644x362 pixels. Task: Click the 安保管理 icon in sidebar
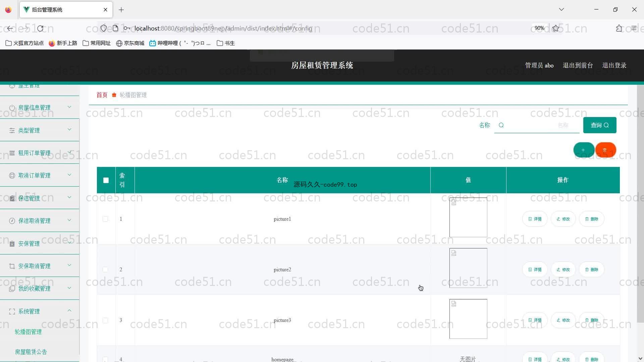12,243
